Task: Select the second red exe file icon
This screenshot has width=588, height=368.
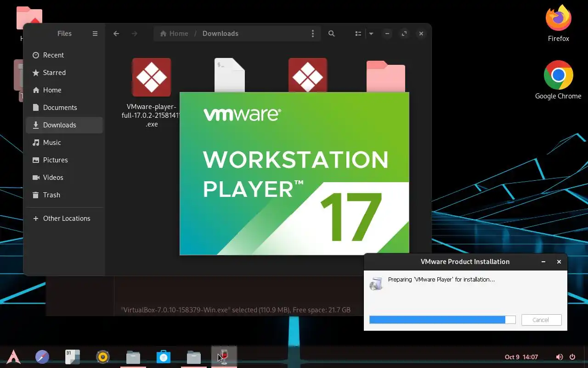Action: click(x=308, y=75)
